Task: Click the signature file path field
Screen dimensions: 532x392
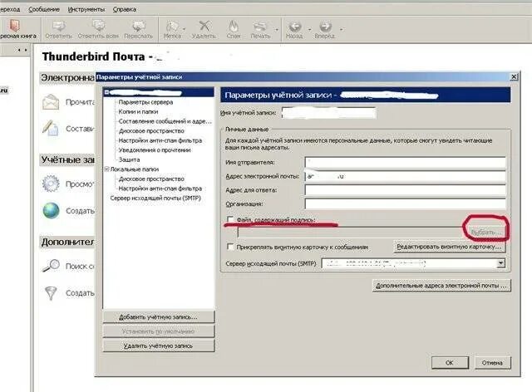Action: tap(351, 233)
